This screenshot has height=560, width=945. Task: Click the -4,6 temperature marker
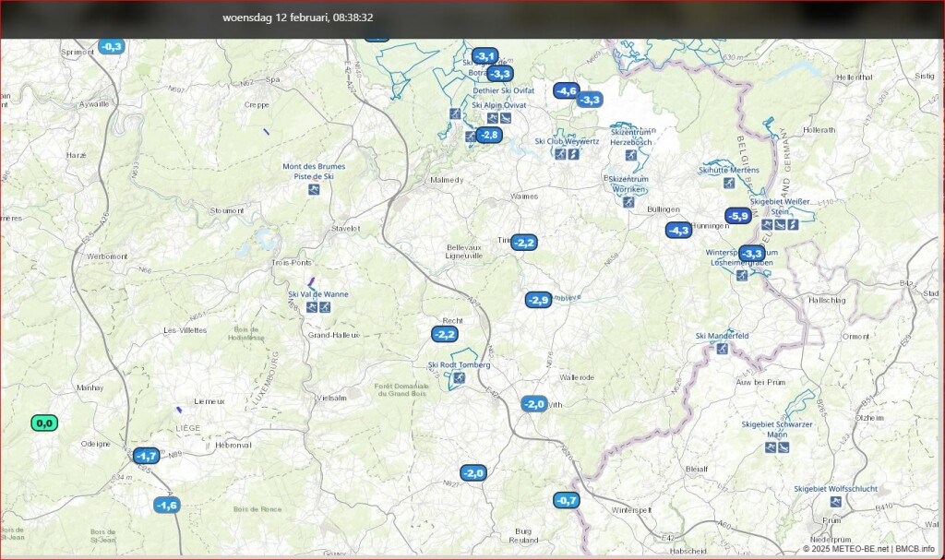click(566, 91)
